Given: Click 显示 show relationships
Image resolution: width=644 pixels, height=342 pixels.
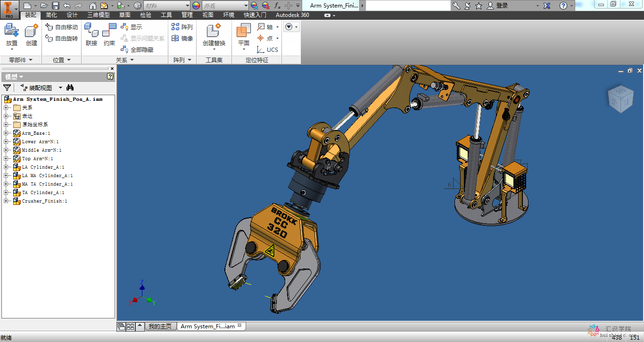Looking at the screenshot, I should (x=131, y=27).
